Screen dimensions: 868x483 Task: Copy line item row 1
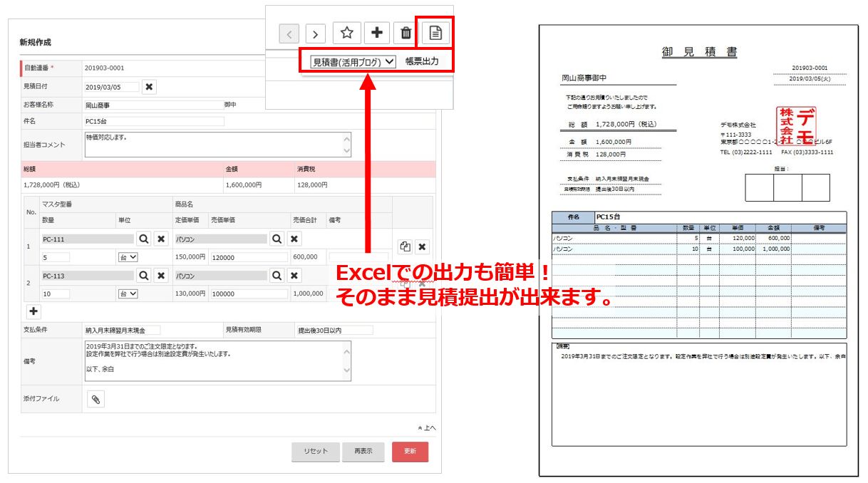point(405,246)
